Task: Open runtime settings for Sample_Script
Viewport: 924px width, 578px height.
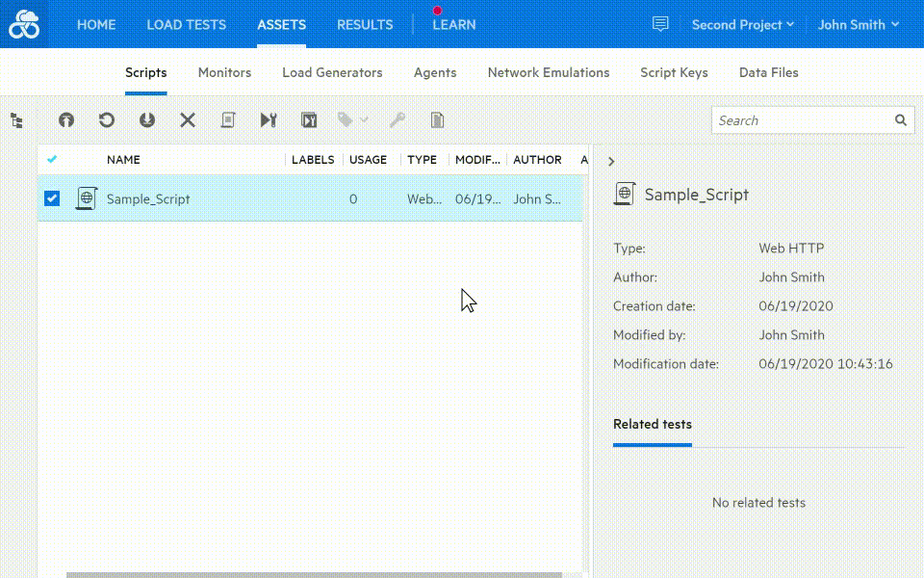Action: tap(268, 119)
